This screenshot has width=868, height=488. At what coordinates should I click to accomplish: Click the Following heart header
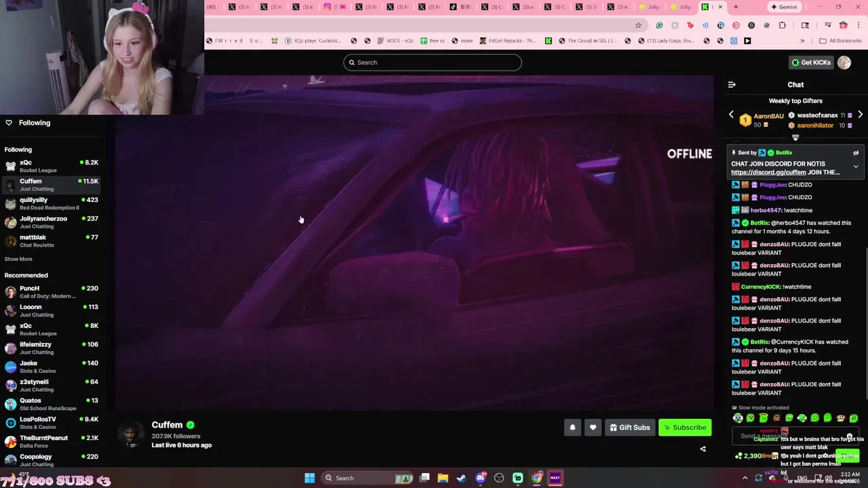(28, 123)
